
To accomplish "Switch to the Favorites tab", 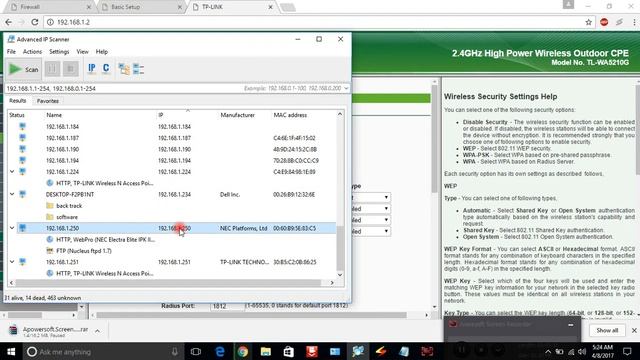I will (x=48, y=101).
